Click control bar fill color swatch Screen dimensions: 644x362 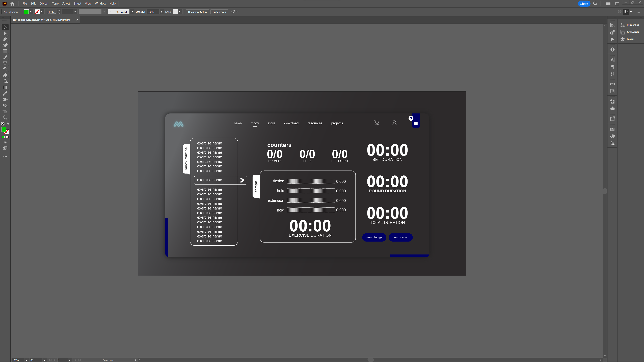[x=26, y=12]
